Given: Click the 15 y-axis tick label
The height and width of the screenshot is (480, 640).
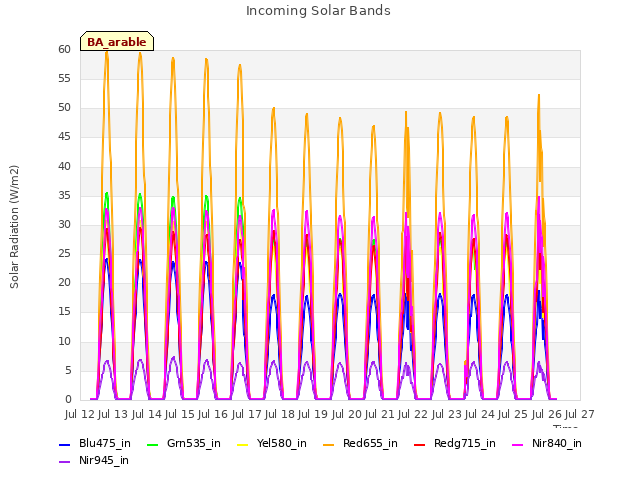Looking at the screenshot, I should [64, 312].
